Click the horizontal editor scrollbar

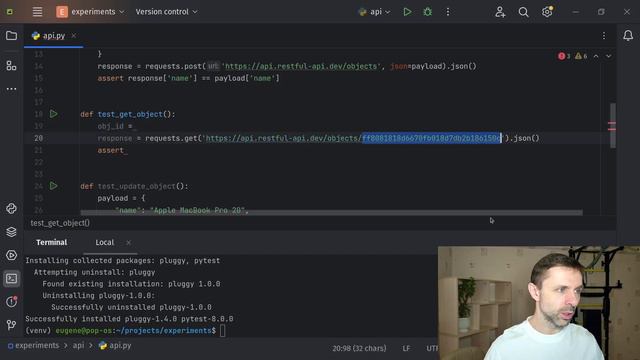[331, 212]
